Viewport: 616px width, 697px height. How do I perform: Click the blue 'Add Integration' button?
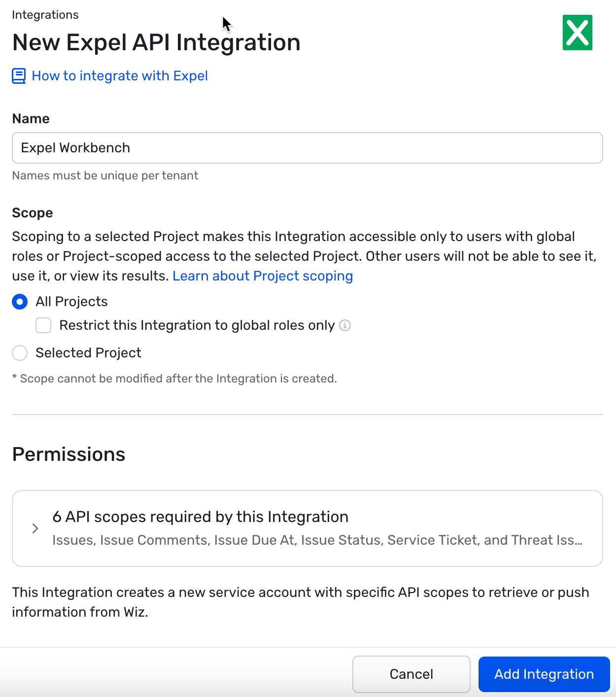pyautogui.click(x=544, y=674)
